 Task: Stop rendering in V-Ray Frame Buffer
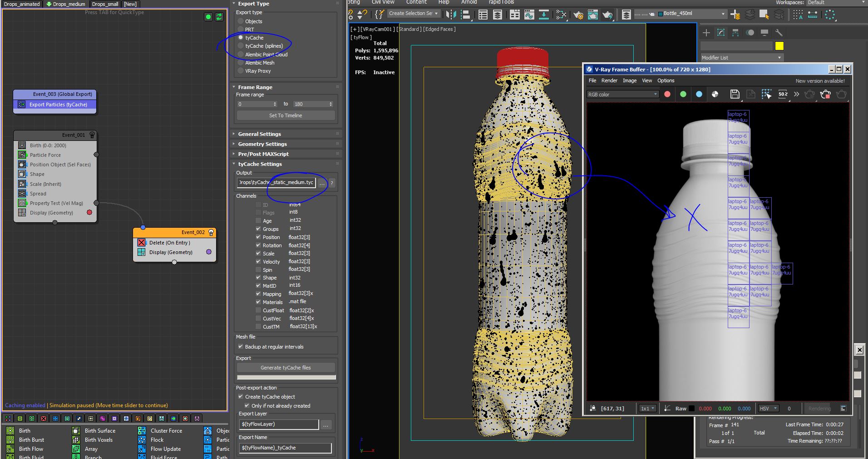tap(825, 94)
